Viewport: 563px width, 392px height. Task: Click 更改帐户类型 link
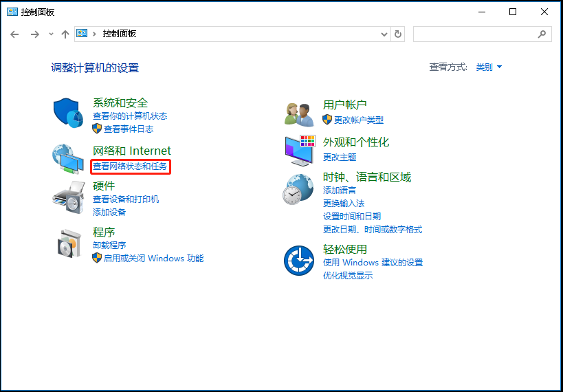[359, 120]
